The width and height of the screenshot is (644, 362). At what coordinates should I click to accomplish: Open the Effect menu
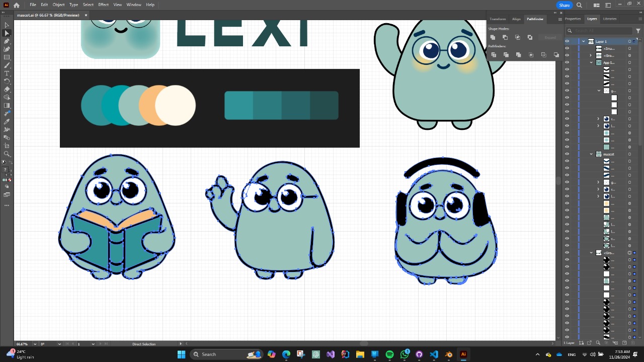coord(103,5)
